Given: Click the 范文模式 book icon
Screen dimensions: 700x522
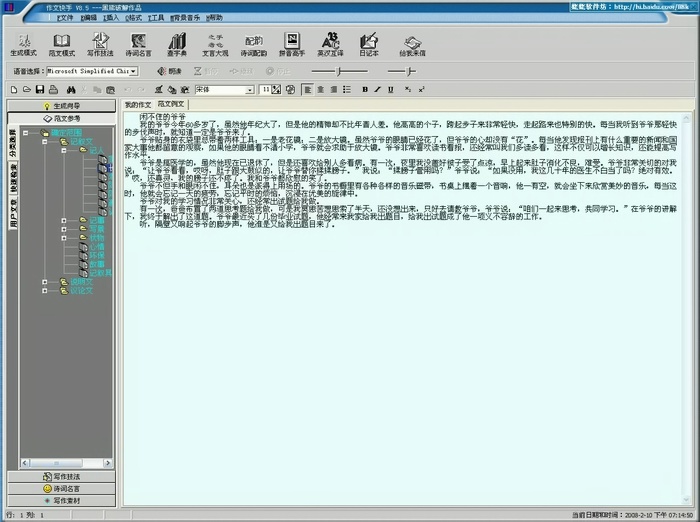Looking at the screenshot, I should [x=62, y=43].
